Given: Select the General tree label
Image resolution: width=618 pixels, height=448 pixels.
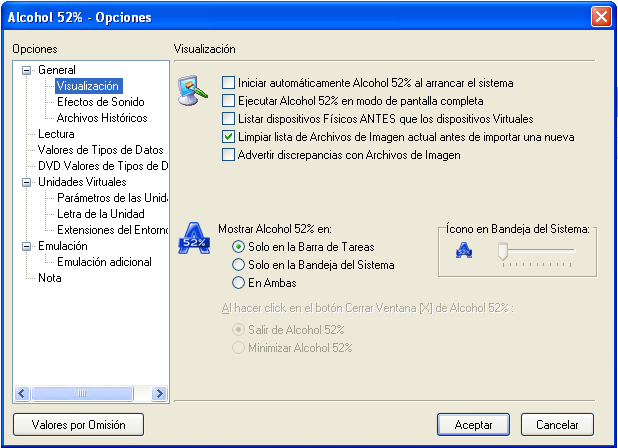Looking at the screenshot, I should (57, 70).
